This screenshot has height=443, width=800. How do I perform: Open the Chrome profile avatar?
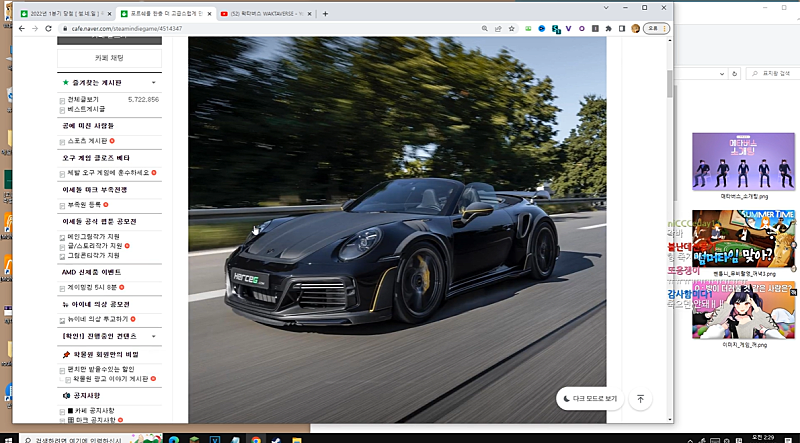point(635,29)
